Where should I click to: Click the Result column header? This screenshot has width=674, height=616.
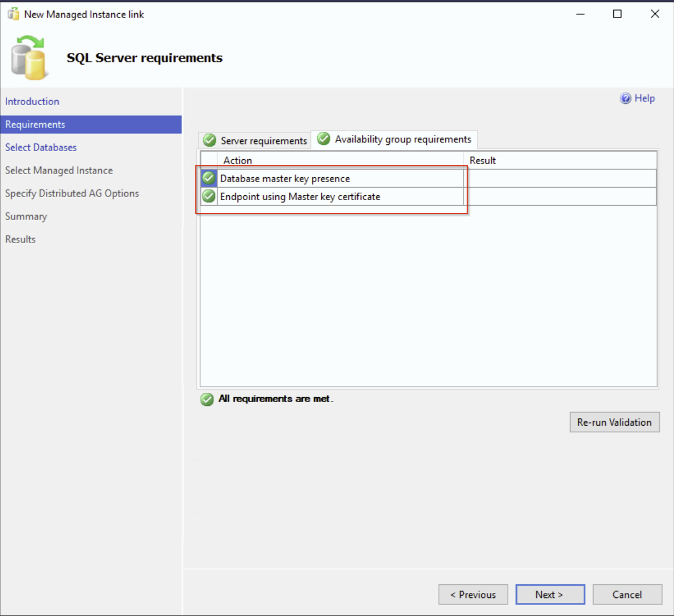483,160
